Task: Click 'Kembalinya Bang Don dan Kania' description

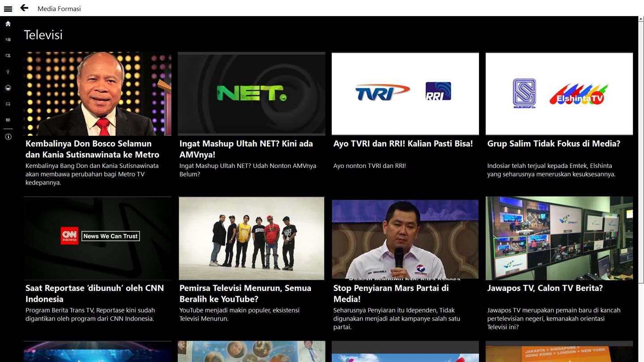Action: click(x=92, y=174)
